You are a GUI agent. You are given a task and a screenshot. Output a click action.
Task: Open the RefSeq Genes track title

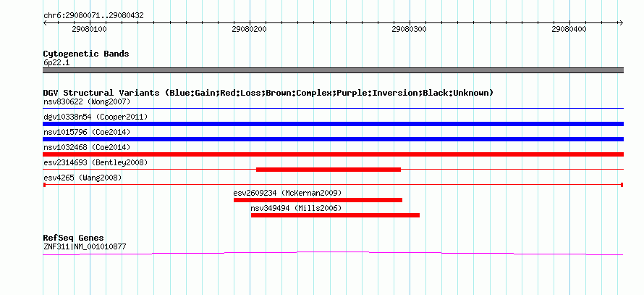point(73,238)
